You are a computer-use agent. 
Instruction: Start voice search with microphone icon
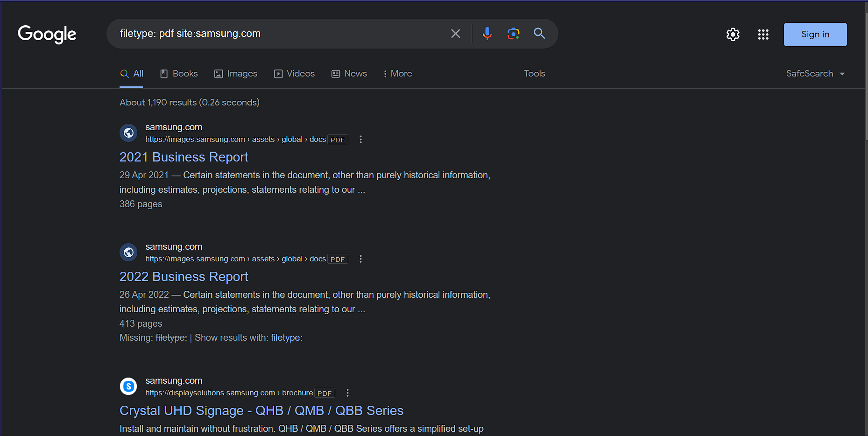[x=487, y=34]
